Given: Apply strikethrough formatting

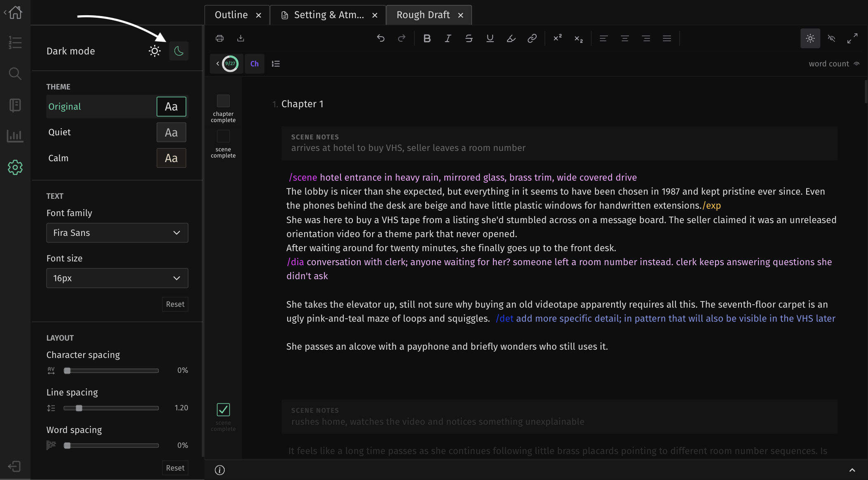Looking at the screenshot, I should click(x=469, y=38).
